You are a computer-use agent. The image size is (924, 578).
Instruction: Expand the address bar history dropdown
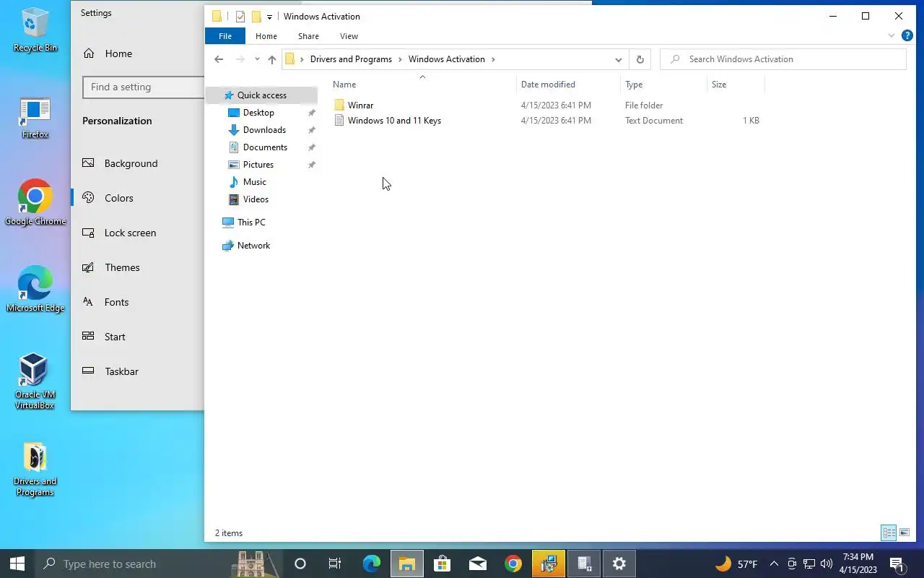[x=618, y=59]
